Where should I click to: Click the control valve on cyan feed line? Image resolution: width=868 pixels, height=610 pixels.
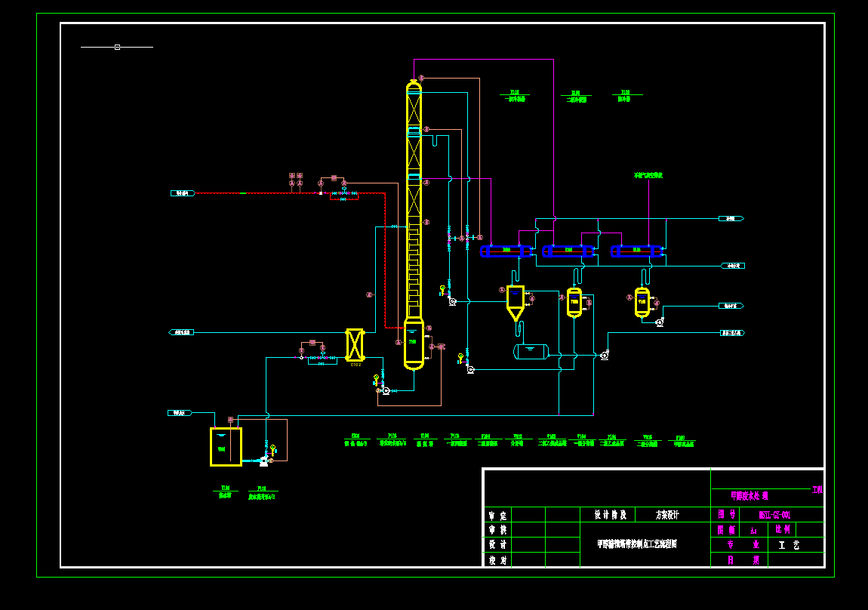pyautogui.click(x=323, y=356)
